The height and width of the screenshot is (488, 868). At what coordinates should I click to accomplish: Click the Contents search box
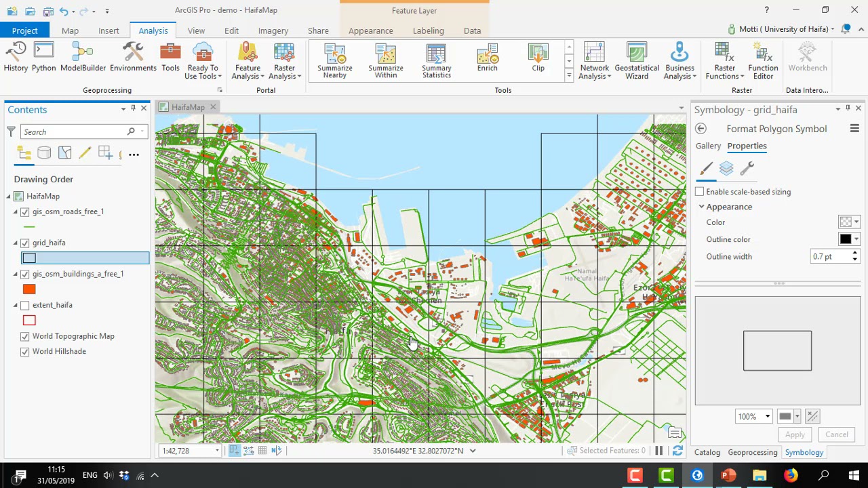point(75,131)
